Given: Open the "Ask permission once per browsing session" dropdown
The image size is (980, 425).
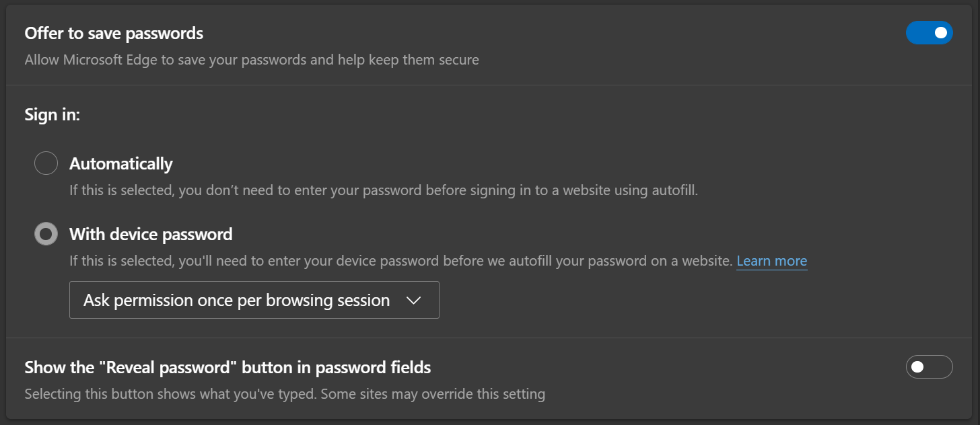Looking at the screenshot, I should [254, 300].
